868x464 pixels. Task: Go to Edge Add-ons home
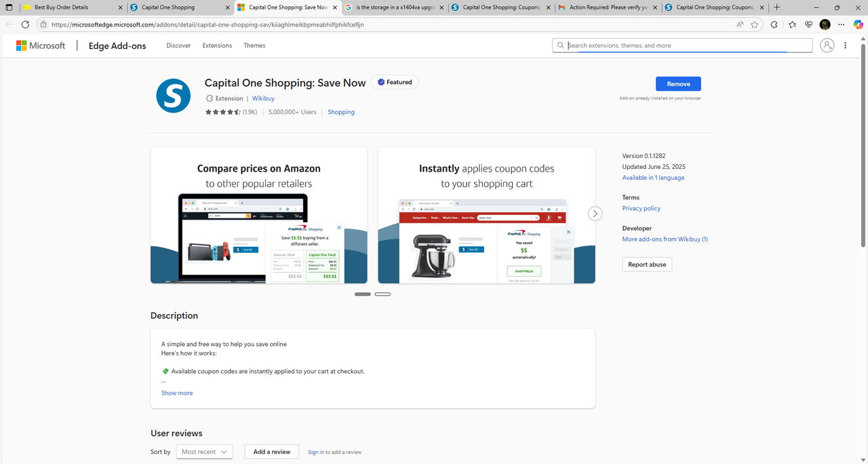pos(117,46)
